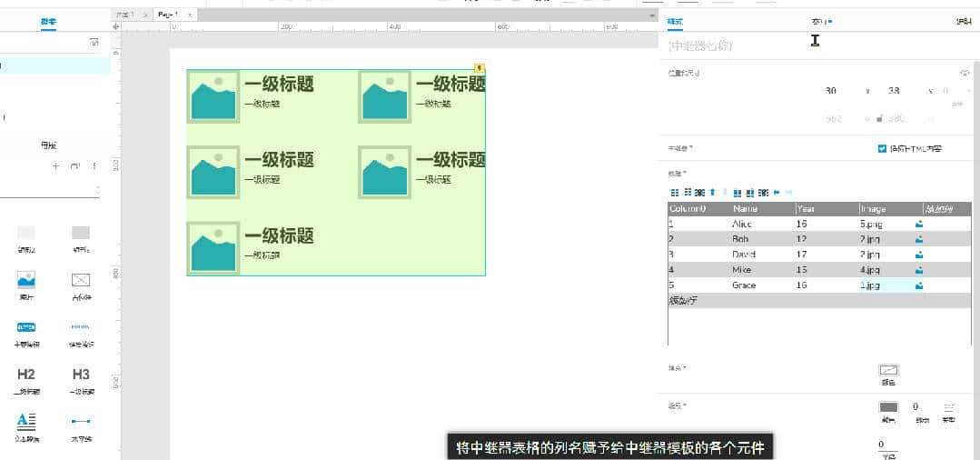Select the H2 heading widget
The height and width of the screenshot is (460, 980).
26,375
